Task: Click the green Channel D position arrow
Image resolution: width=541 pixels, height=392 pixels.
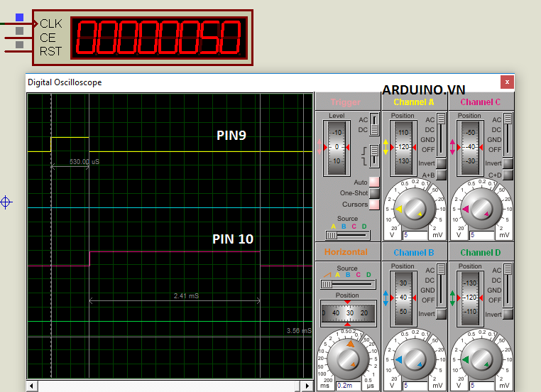Action: [453, 298]
